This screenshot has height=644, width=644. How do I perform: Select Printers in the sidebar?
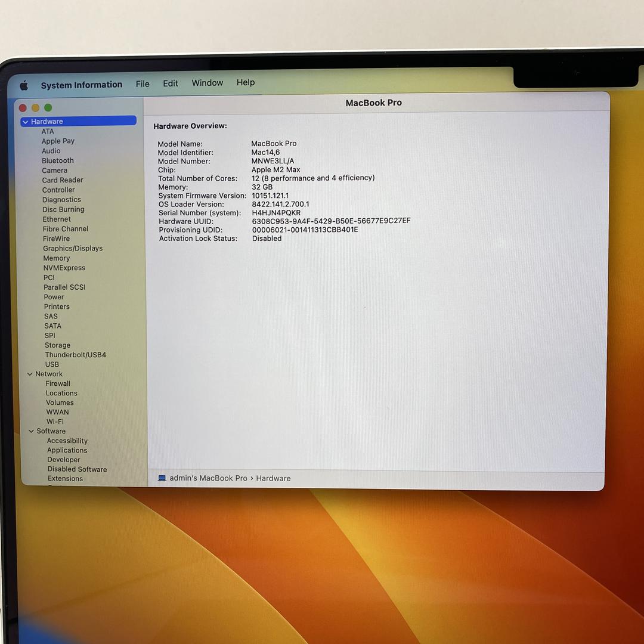pyautogui.click(x=57, y=307)
